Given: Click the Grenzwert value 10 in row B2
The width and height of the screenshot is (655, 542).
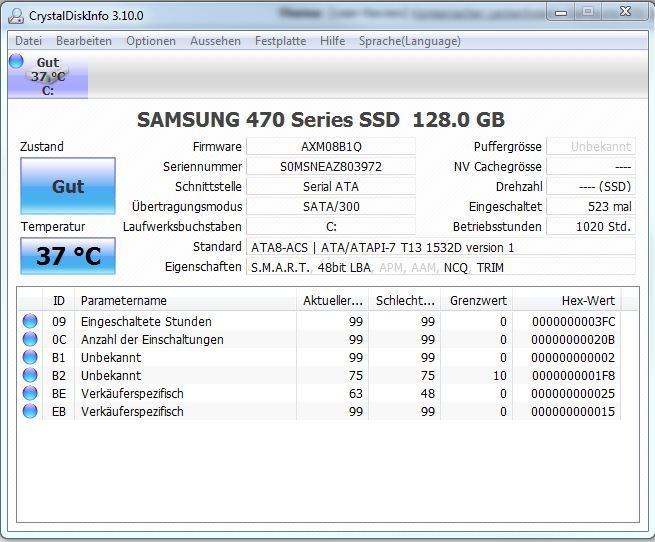Looking at the screenshot, I should click(x=500, y=375).
